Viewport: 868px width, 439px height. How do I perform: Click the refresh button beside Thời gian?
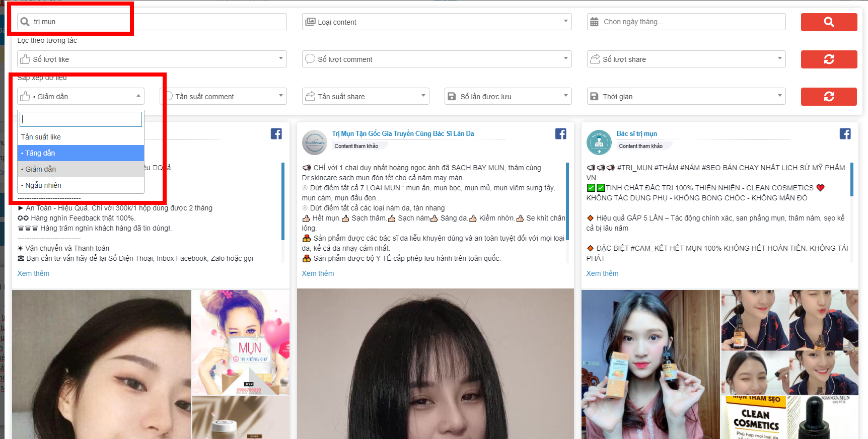click(829, 96)
